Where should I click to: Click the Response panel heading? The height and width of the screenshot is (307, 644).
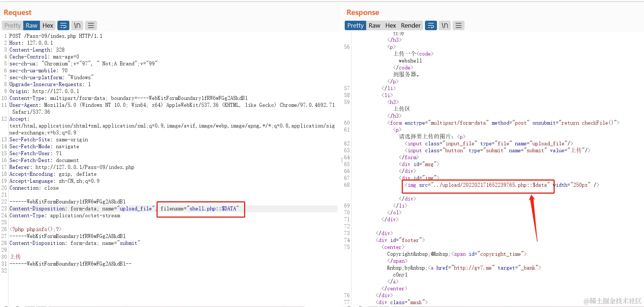click(x=363, y=12)
